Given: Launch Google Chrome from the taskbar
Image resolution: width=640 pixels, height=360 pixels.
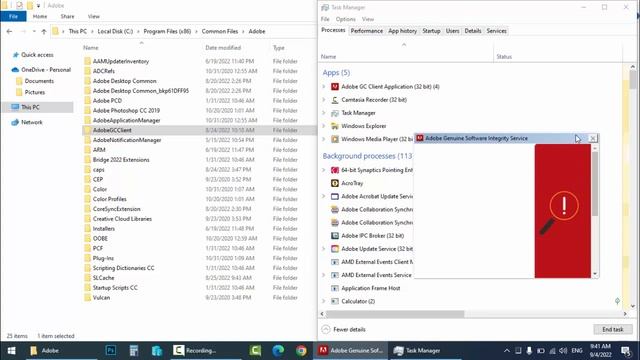Looking at the screenshot, I should (301, 350).
